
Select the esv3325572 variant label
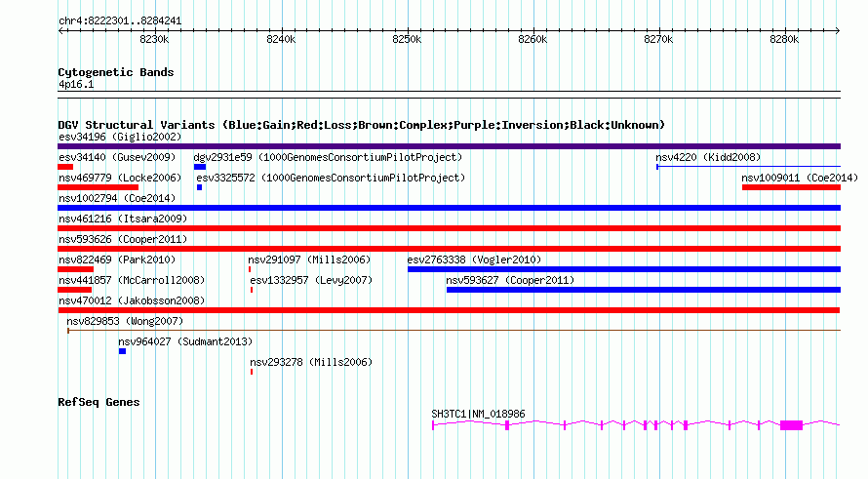(331, 178)
